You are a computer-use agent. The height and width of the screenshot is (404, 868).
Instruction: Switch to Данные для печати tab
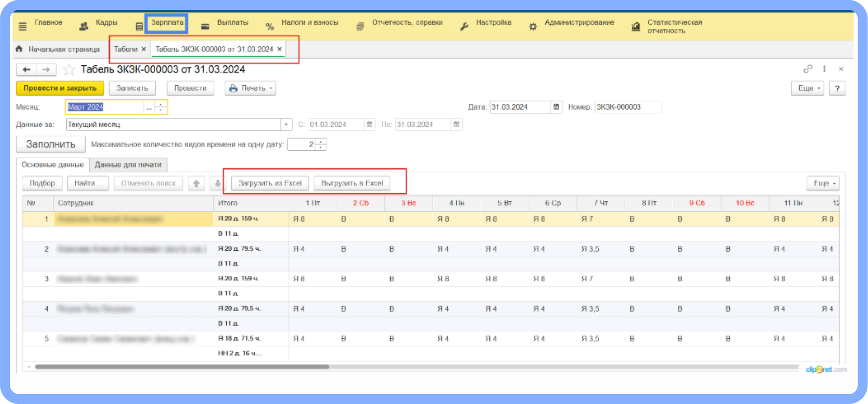(128, 165)
